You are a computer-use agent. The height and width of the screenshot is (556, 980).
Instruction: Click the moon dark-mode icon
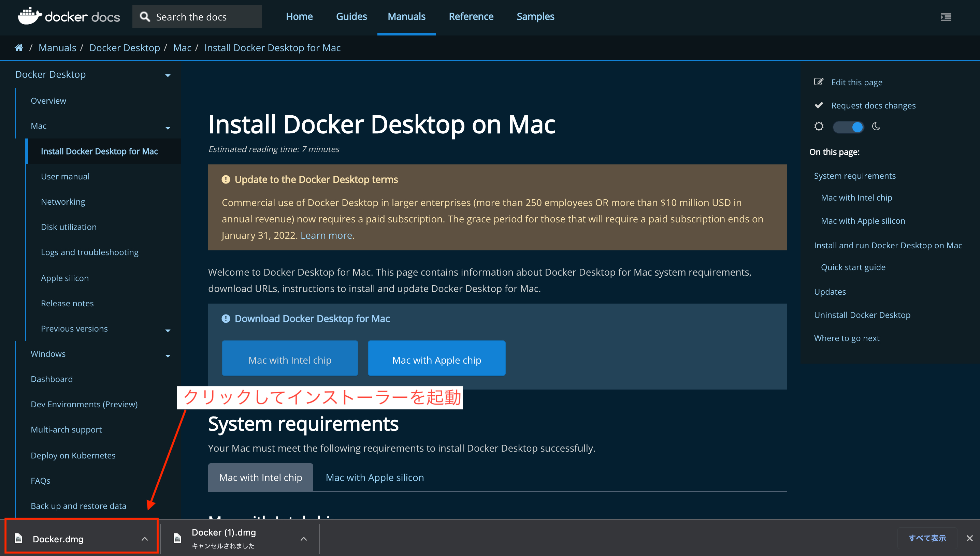pyautogui.click(x=876, y=127)
